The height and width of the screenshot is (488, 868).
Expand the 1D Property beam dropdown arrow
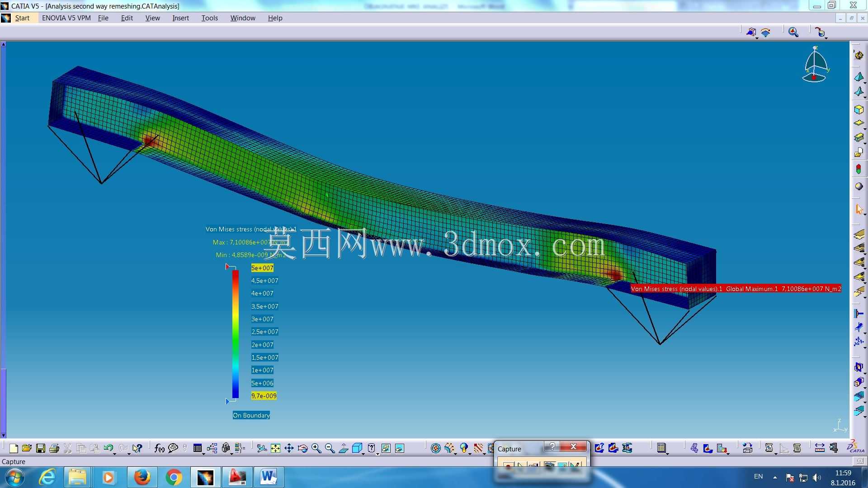tap(864, 143)
